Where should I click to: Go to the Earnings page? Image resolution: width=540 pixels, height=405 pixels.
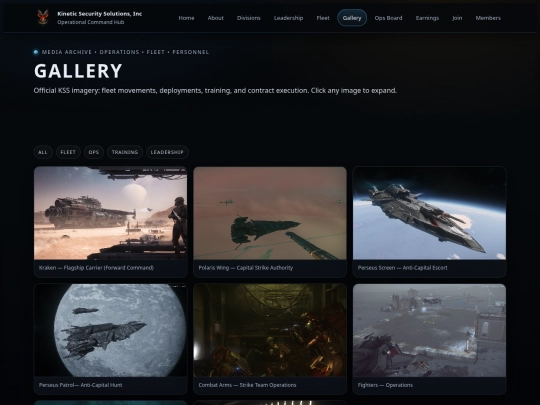427,18
